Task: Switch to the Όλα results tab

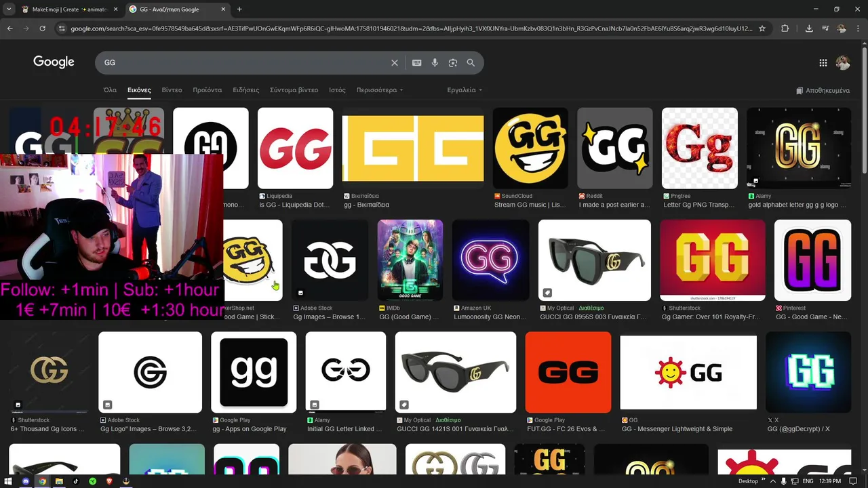Action: [110, 90]
